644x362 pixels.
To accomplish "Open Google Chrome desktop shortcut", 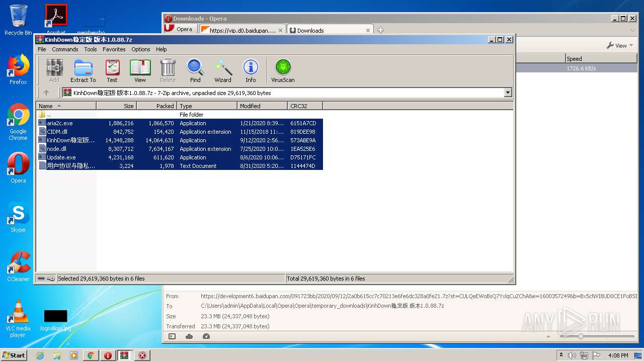I will [x=18, y=122].
